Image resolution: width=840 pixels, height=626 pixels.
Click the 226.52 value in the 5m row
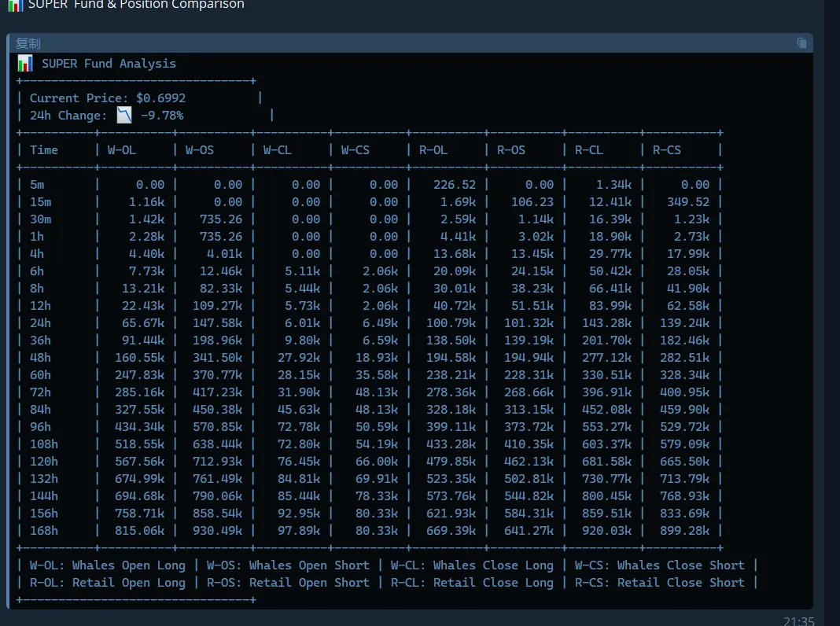point(455,185)
